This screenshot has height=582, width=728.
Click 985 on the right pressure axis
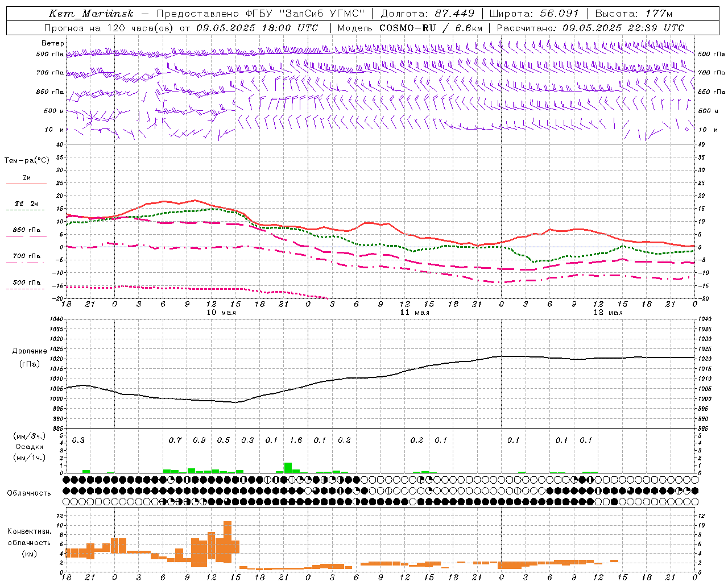pos(704,429)
